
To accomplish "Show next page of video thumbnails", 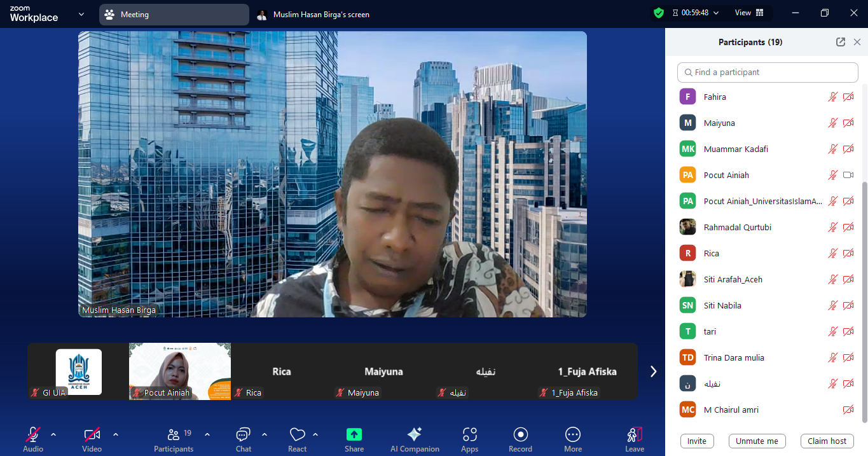I will (653, 371).
